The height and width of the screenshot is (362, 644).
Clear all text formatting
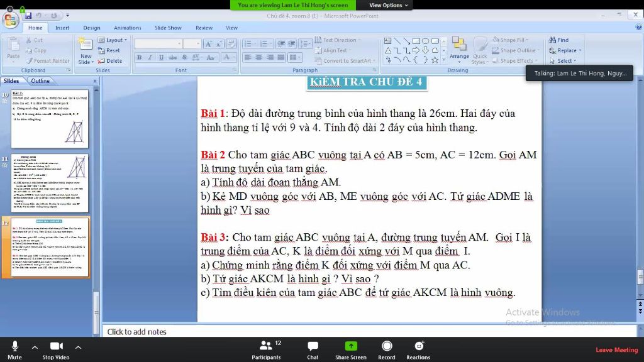coord(231,44)
